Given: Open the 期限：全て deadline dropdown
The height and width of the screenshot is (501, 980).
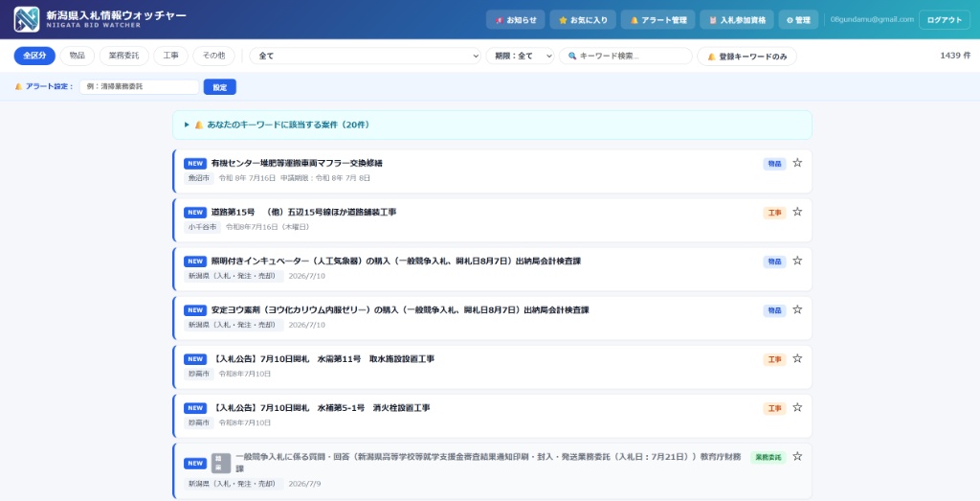Looking at the screenshot, I should (x=520, y=56).
